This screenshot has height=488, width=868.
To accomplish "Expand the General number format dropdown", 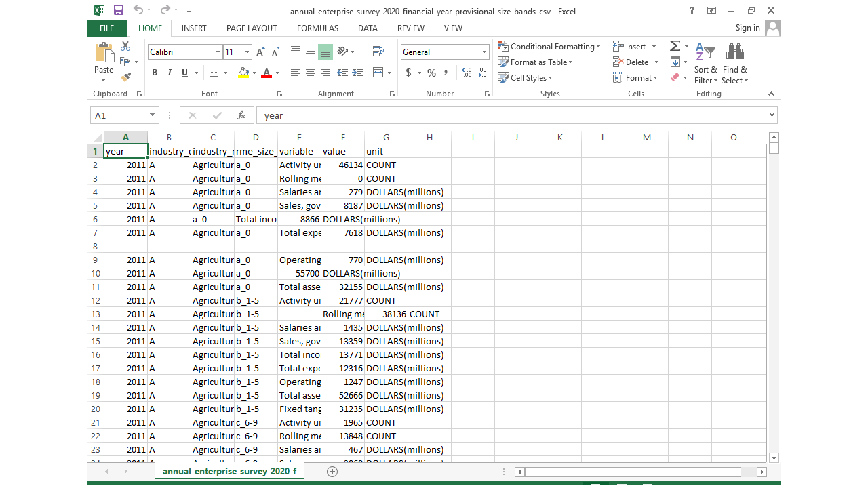I will coord(484,52).
